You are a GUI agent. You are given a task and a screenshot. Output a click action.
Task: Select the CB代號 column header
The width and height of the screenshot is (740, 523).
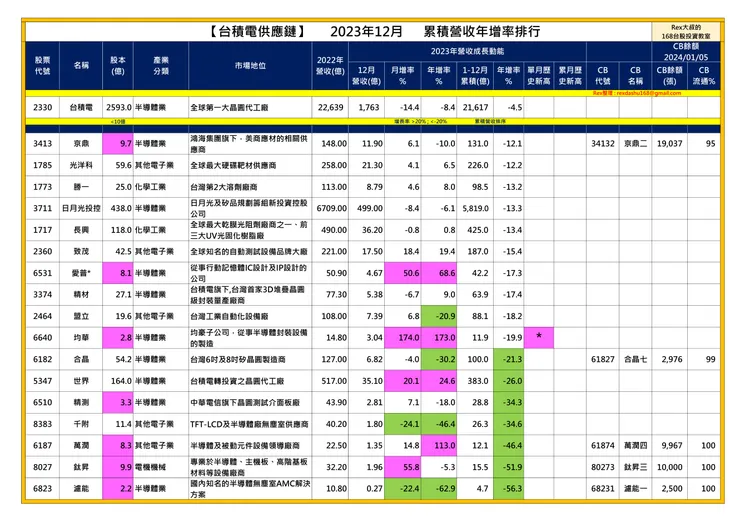click(603, 76)
